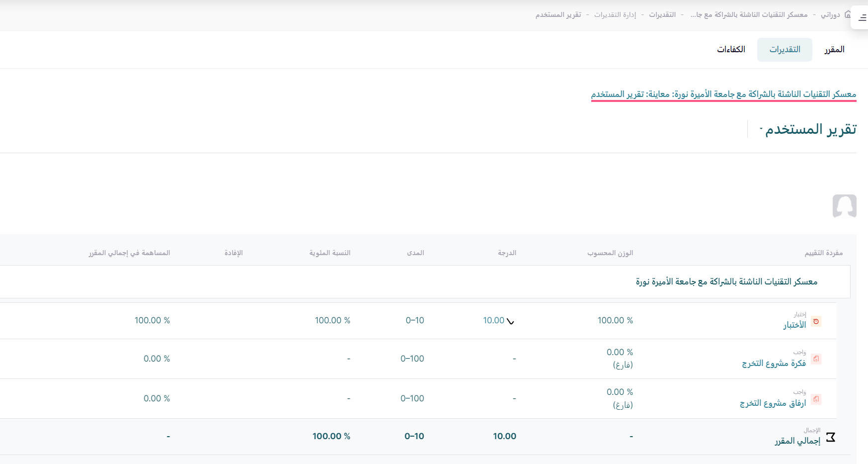
Task: Open the فكرة مشروع التخرج assignment
Action: (x=774, y=364)
